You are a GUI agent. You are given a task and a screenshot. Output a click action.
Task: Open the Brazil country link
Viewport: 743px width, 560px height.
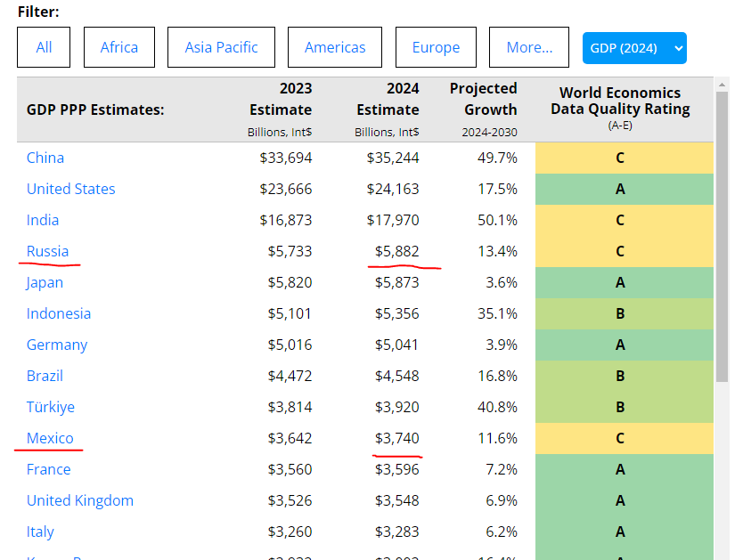pos(45,376)
